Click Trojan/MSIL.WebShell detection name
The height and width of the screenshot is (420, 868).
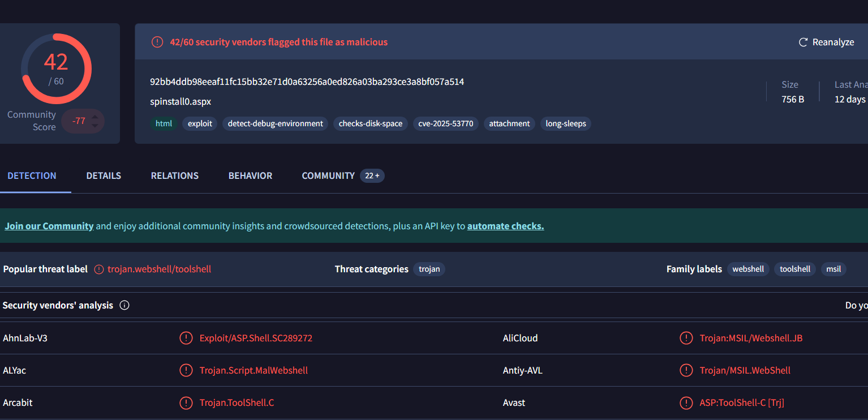click(745, 371)
